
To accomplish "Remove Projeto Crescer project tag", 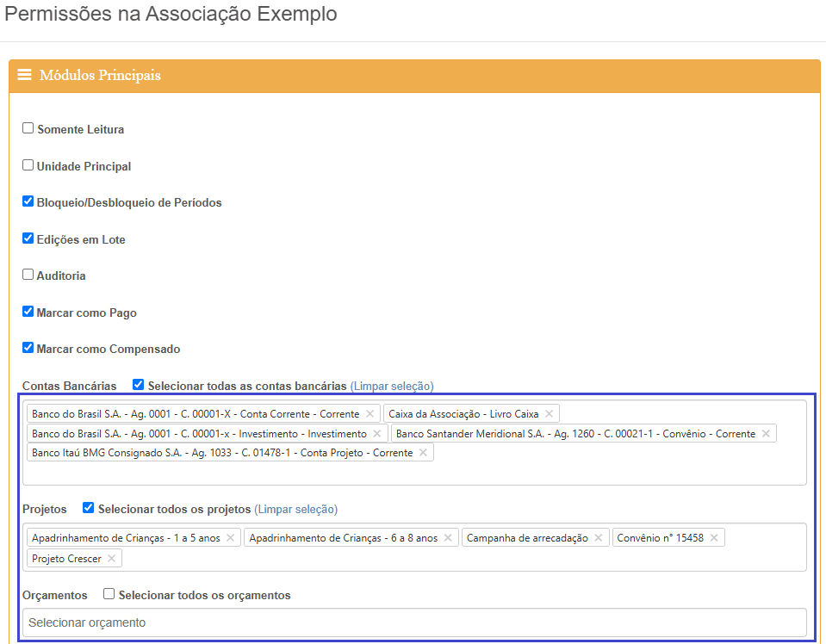I will [x=111, y=558].
